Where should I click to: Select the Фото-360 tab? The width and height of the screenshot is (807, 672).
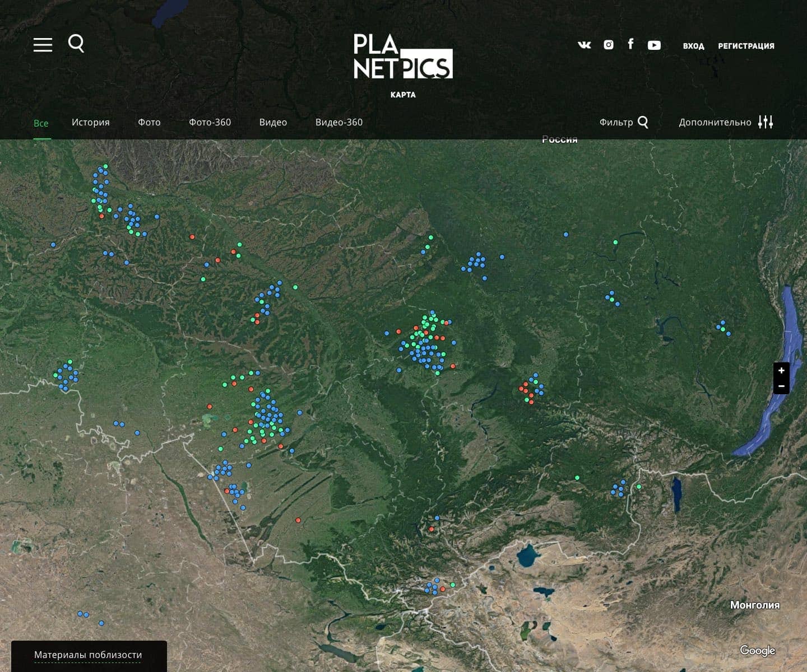210,122
